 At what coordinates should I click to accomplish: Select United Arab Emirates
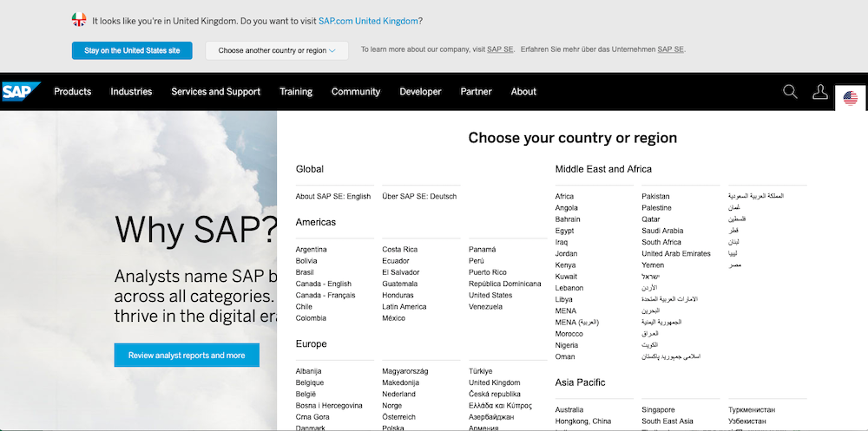coord(676,253)
